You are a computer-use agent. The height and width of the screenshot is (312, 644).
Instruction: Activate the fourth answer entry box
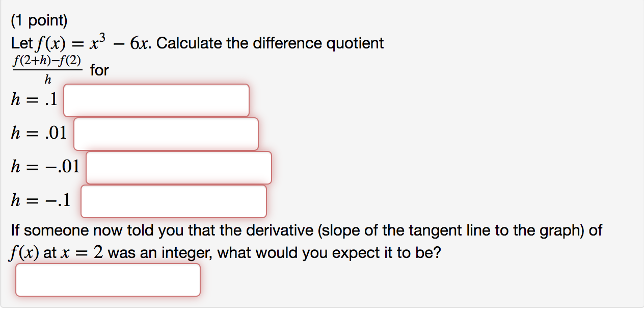(173, 201)
